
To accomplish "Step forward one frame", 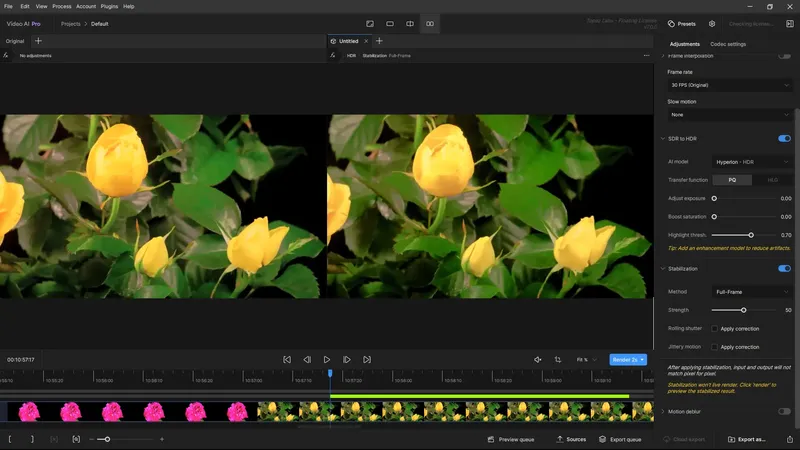I will click(347, 359).
